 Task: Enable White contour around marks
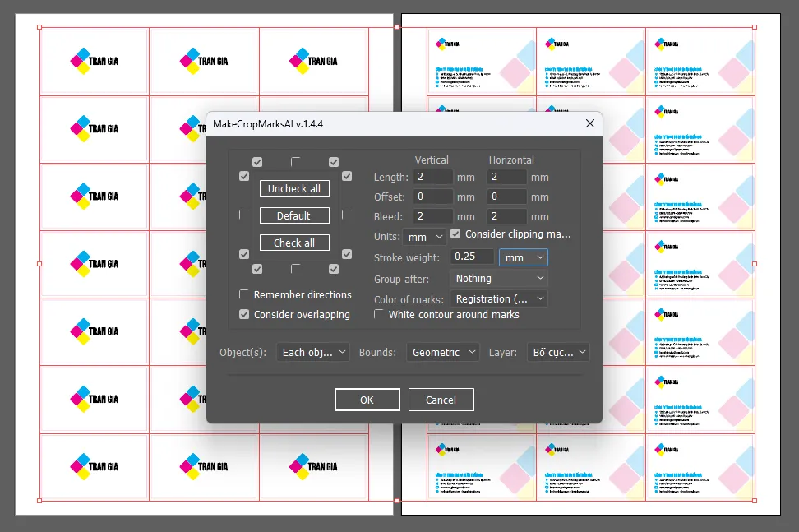(380, 314)
